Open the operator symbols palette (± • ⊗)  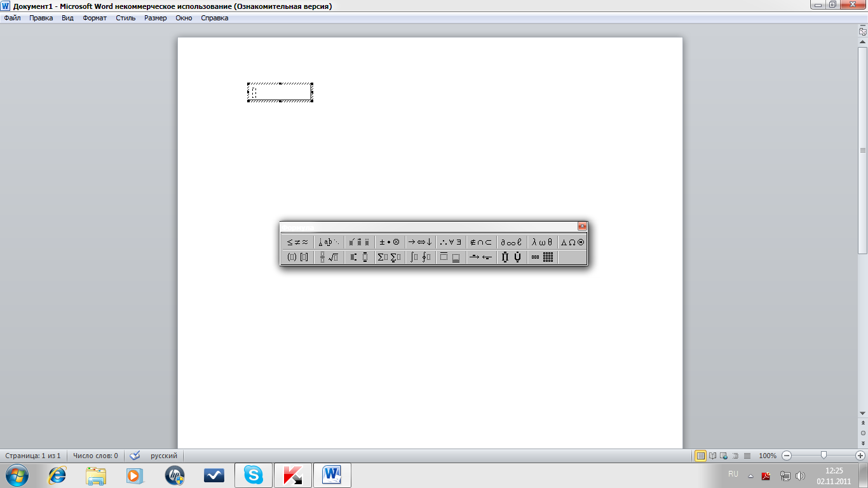tap(390, 242)
